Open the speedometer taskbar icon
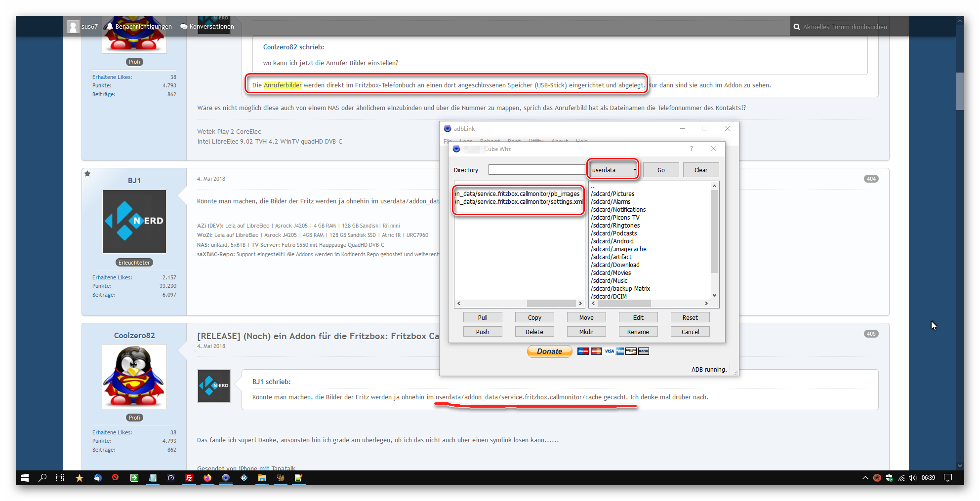 [171, 478]
